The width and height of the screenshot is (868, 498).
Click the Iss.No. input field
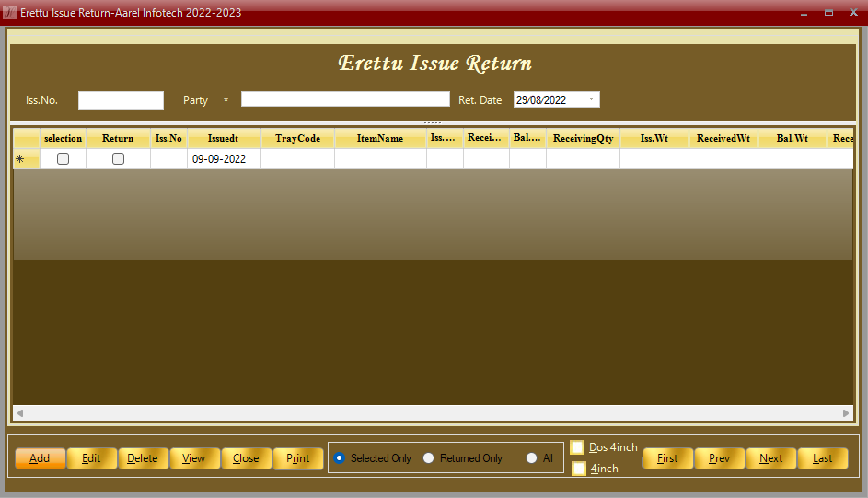coord(121,100)
